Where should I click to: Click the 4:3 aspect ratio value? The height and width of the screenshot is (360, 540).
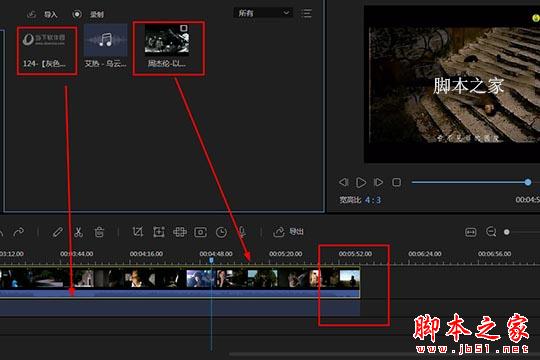point(373,200)
